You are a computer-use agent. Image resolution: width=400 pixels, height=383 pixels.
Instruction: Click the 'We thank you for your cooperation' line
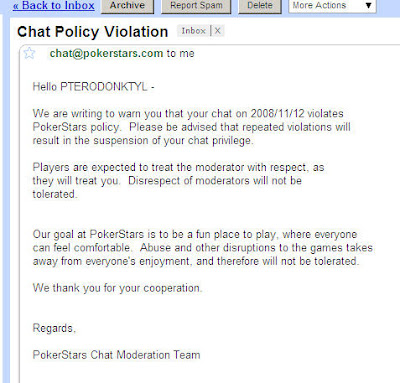(117, 288)
